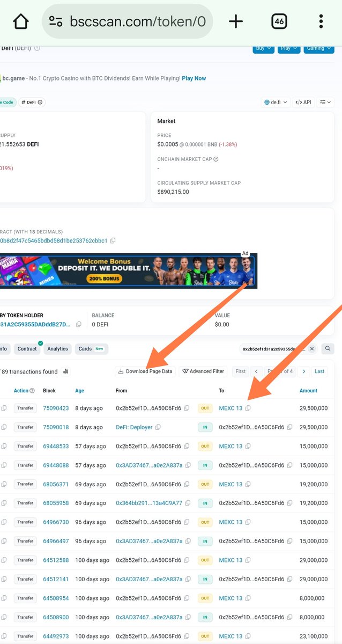Follow the Play Now link

click(194, 78)
